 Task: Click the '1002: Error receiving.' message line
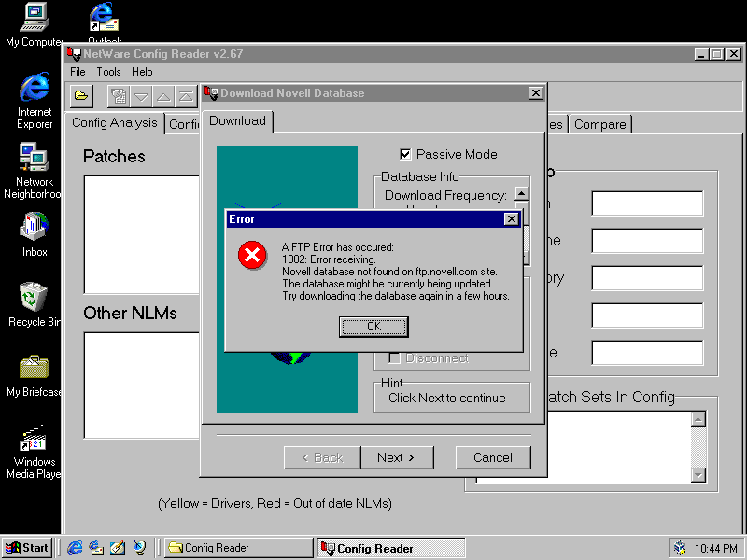pyautogui.click(x=329, y=259)
